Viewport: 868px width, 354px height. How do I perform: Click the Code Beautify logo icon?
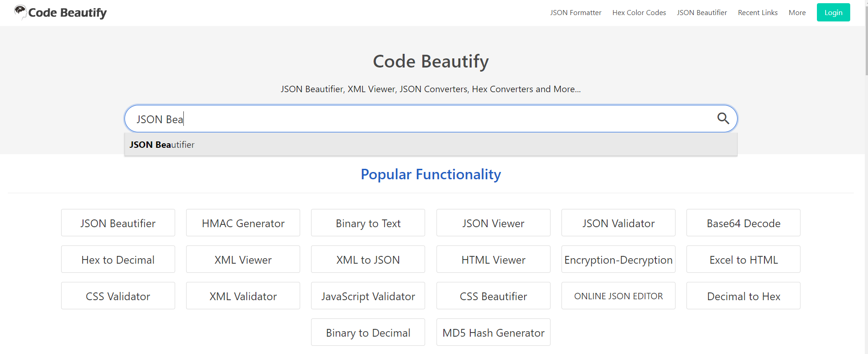coord(20,12)
